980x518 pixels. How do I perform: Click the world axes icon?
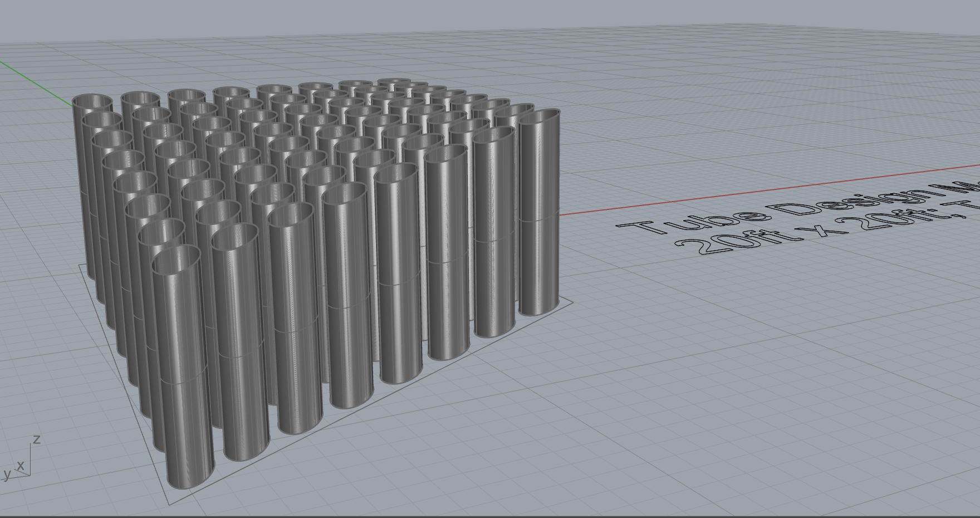[x=21, y=458]
